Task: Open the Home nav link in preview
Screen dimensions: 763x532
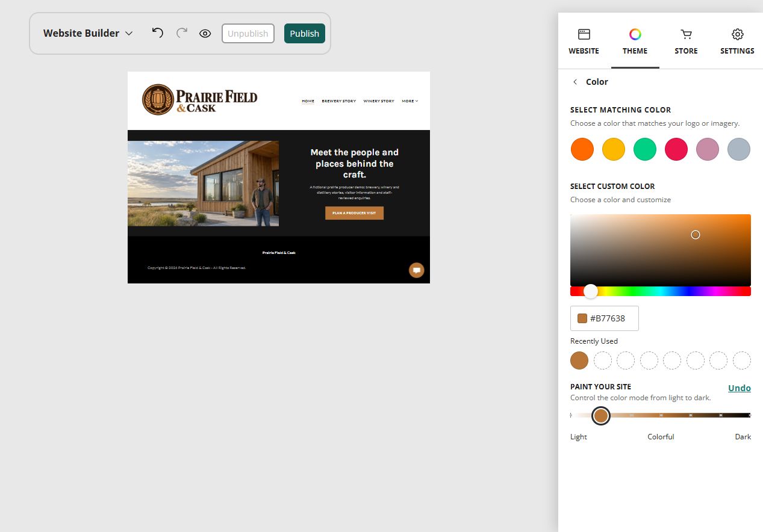Action: tap(308, 101)
